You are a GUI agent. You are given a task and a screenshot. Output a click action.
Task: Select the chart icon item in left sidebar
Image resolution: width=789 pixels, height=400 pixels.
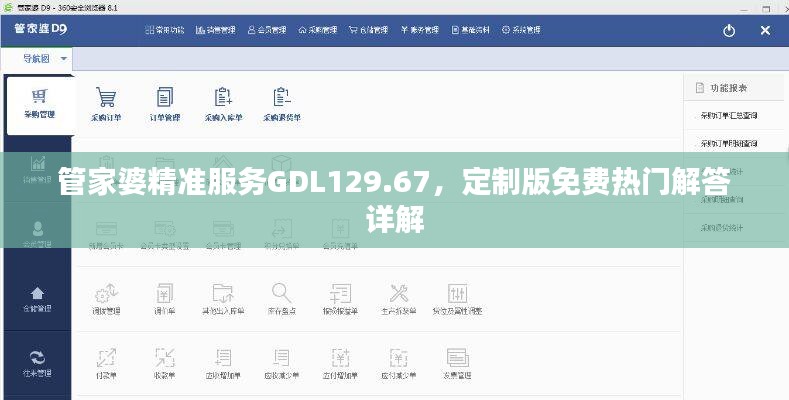point(37,169)
